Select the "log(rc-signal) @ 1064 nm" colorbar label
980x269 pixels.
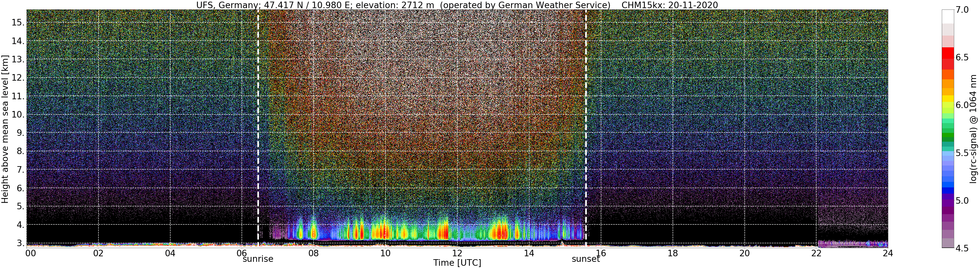(x=974, y=129)
